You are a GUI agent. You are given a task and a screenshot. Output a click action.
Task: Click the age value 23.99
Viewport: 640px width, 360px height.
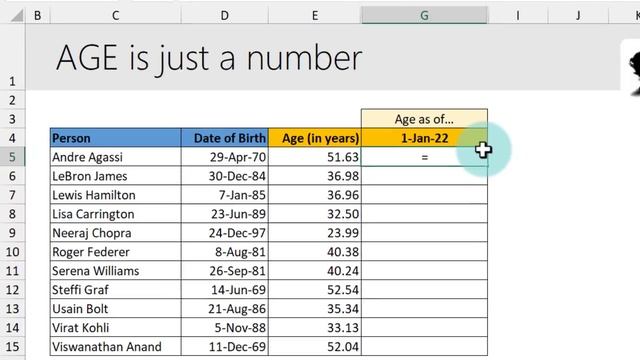point(315,233)
